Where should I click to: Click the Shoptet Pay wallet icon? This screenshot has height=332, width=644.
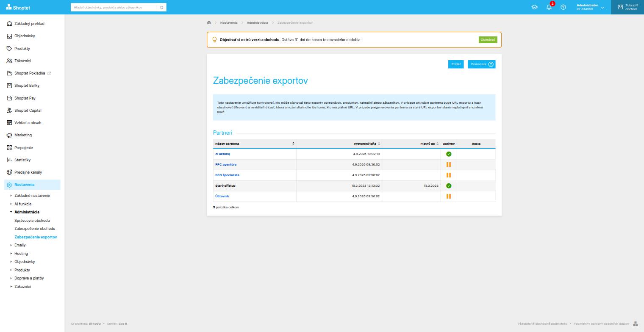click(x=9, y=98)
